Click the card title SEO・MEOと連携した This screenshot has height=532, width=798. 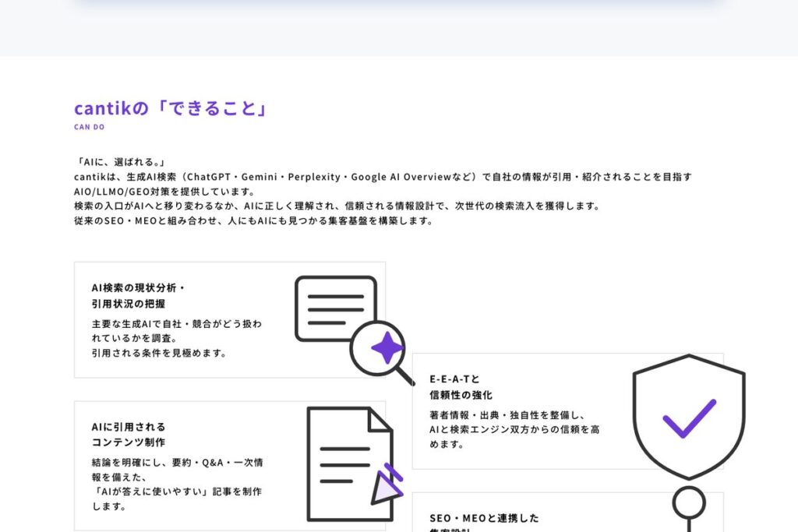pos(484,518)
